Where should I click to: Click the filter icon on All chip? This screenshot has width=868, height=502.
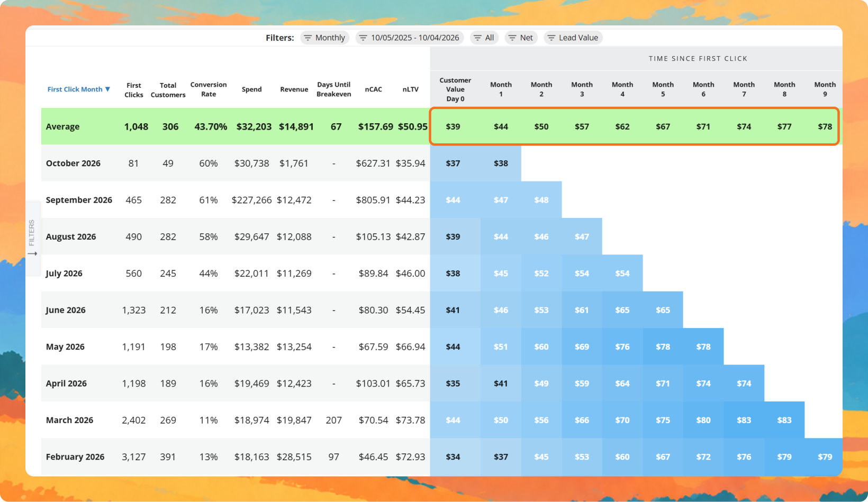pos(477,38)
